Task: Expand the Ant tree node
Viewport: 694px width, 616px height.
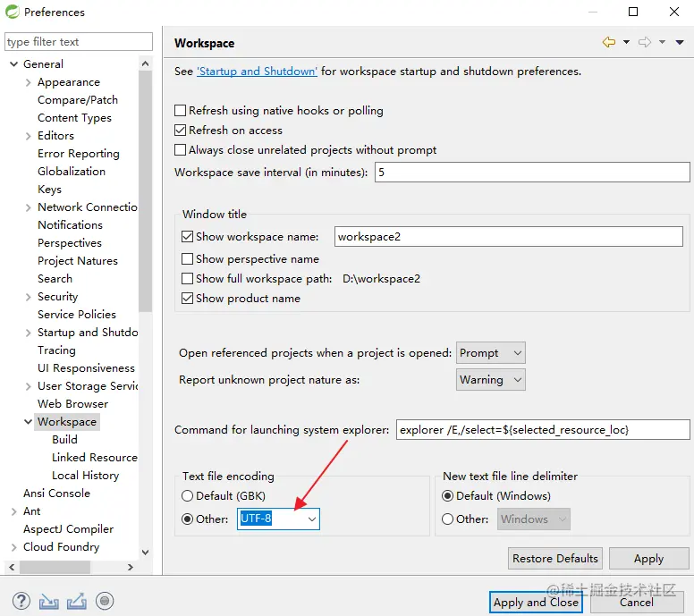Action: pos(13,511)
